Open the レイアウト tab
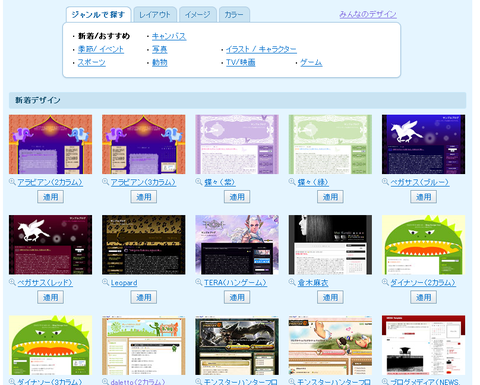The width and height of the screenshot is (480, 385). [x=155, y=15]
